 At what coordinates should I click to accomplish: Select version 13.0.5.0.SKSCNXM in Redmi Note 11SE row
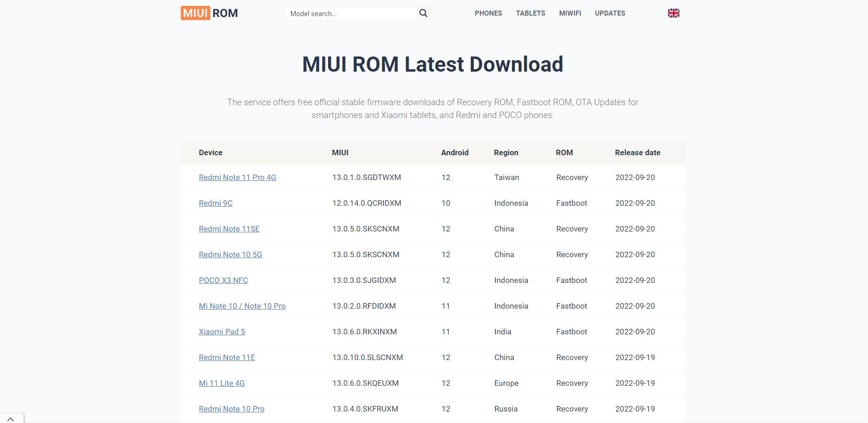click(366, 229)
